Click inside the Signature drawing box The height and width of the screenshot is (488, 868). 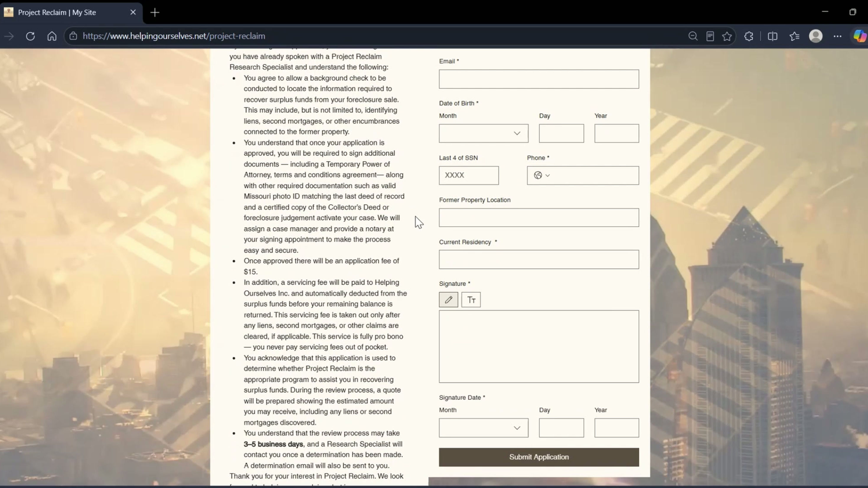tap(539, 347)
